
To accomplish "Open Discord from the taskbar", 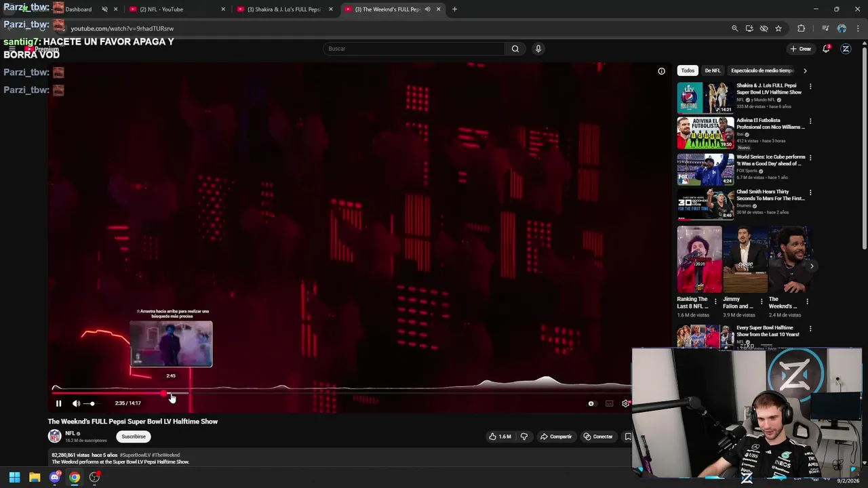I will (x=55, y=477).
